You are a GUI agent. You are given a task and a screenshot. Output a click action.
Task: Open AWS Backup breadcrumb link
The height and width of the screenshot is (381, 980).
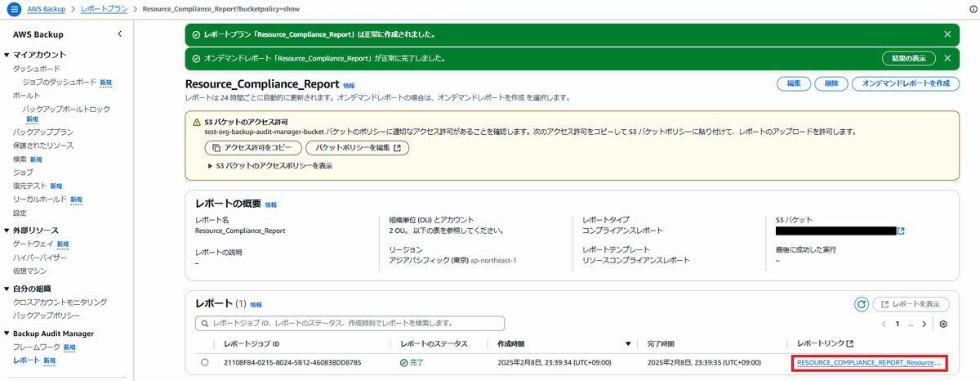click(x=46, y=9)
